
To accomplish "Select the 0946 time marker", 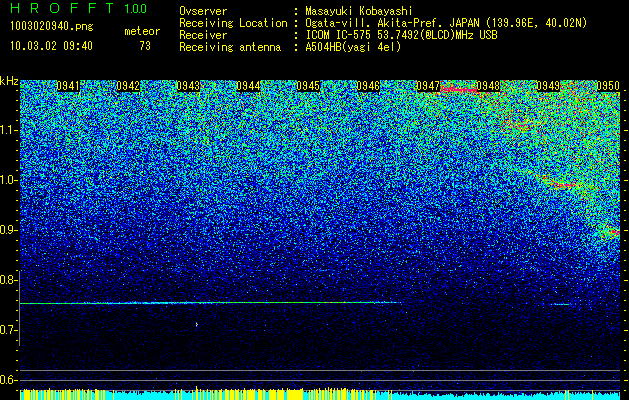I will pos(368,86).
